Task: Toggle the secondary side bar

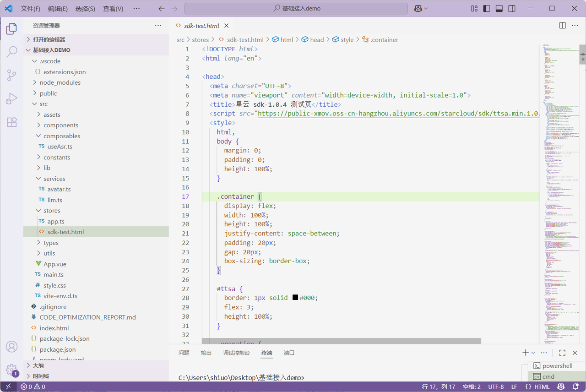Action: (x=512, y=9)
